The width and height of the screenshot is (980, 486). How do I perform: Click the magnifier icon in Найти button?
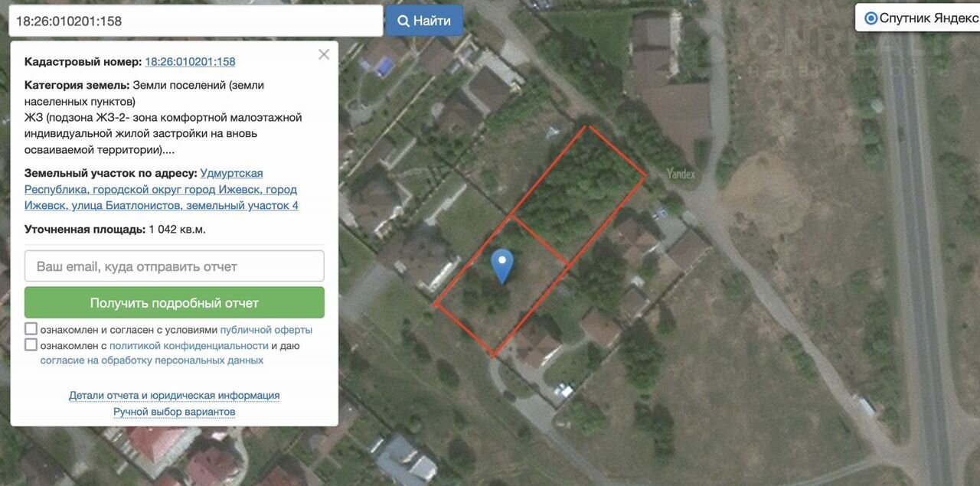[x=403, y=21]
